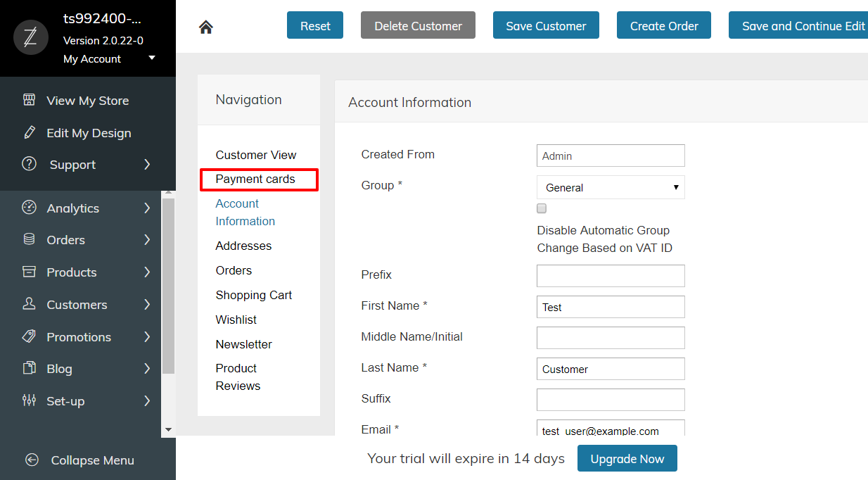Click the Version 2.0.22-0 text
868x480 pixels.
click(103, 40)
